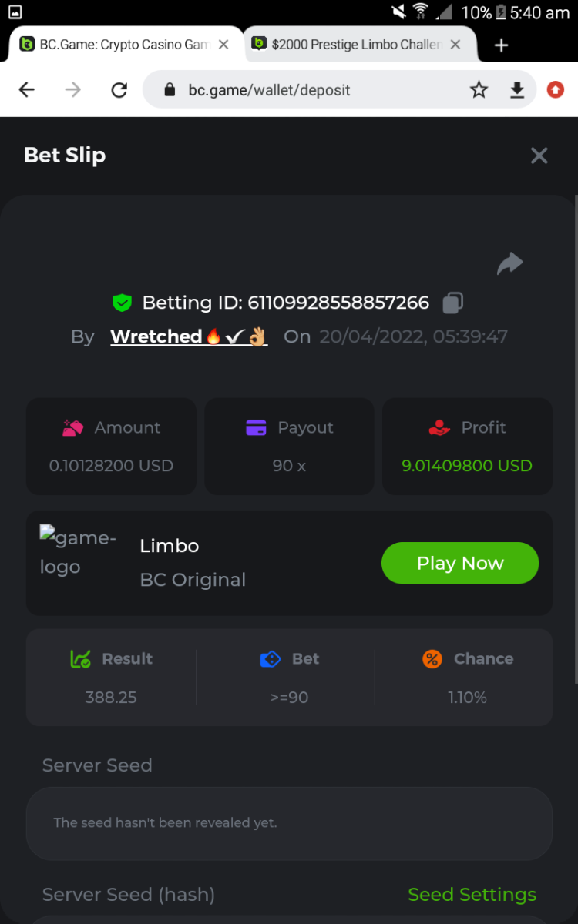Click the page scrollbar on the right edge
Viewport: 578px width, 924px height.
click(x=575, y=439)
